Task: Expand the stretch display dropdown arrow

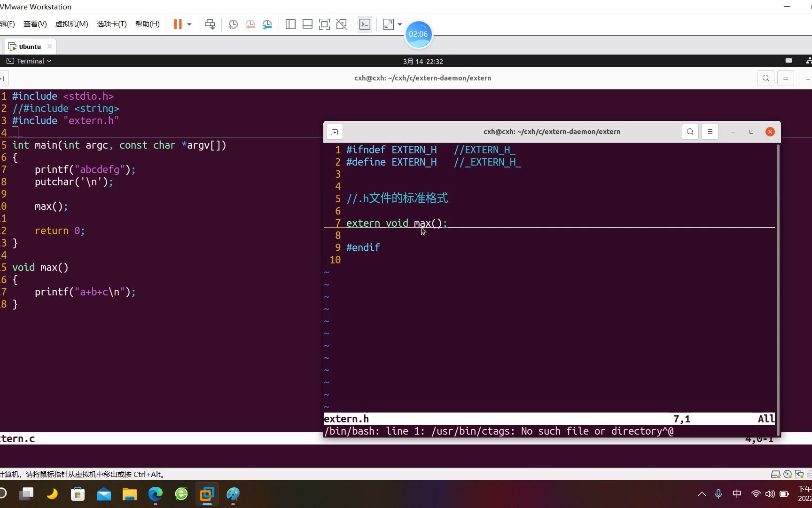Action: 400,24
